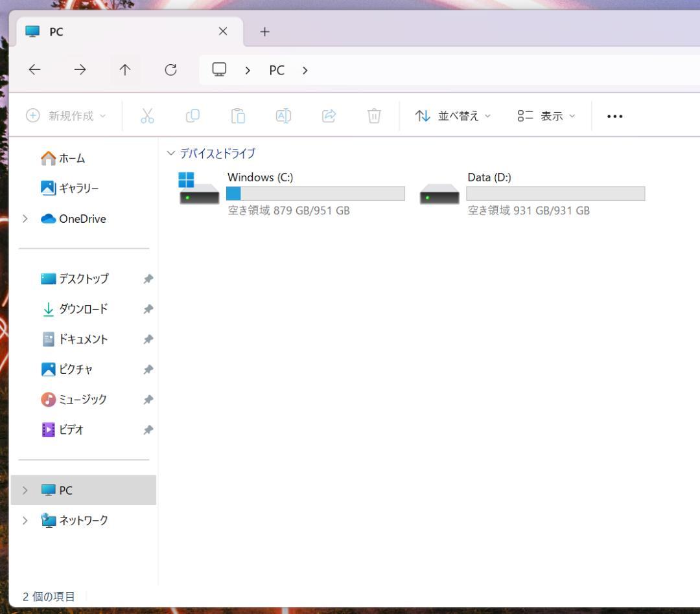This screenshot has height=614, width=700.
Task: Expand the OneDrive tree node
Action: 25,219
